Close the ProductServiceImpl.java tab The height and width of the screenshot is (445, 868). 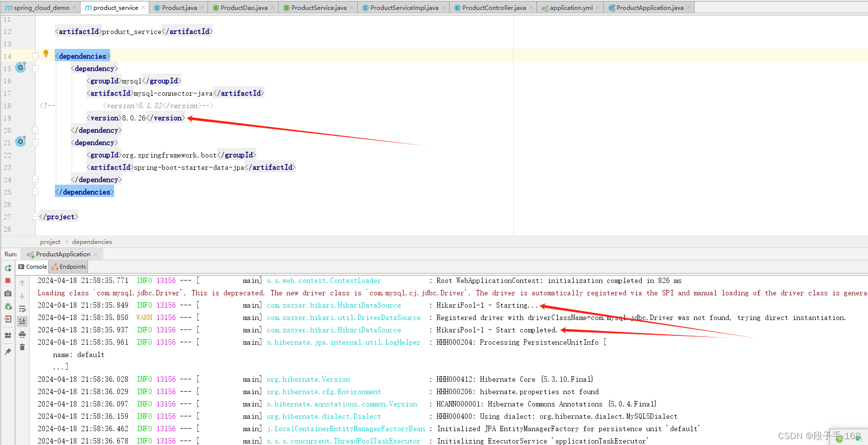pyautogui.click(x=444, y=7)
